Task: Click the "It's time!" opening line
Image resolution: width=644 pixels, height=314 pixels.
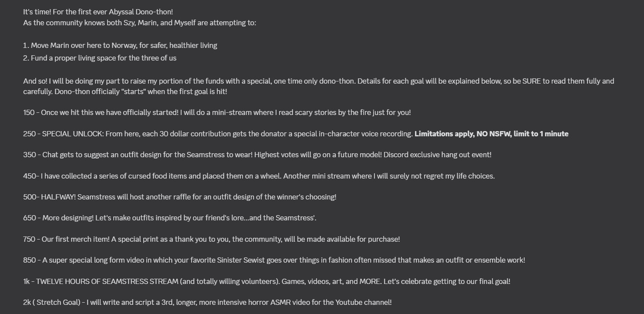Action: [x=98, y=12]
